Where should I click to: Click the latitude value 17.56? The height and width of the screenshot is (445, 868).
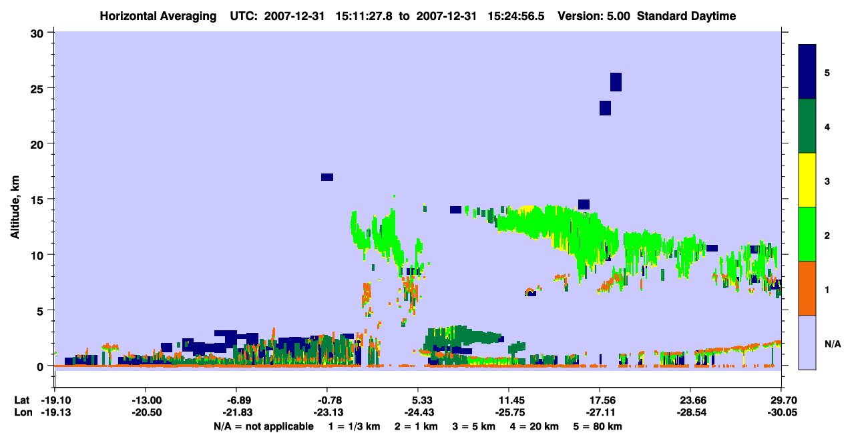click(600, 400)
